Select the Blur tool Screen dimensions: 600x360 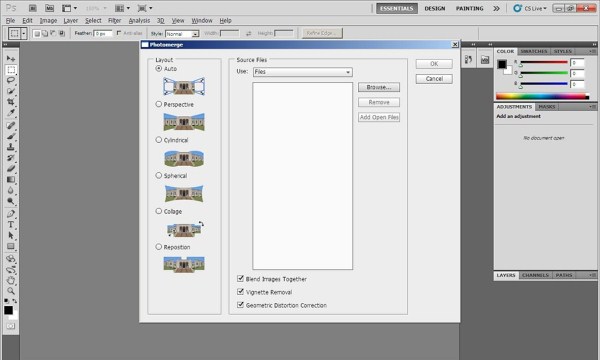coord(11,190)
